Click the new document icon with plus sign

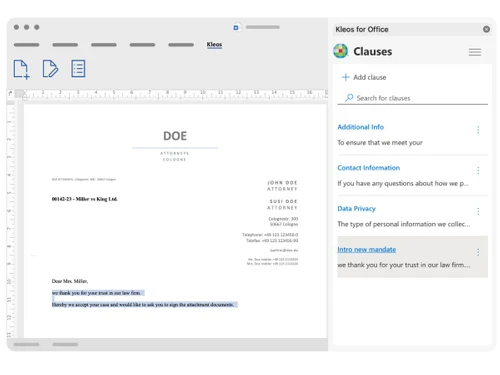(21, 69)
